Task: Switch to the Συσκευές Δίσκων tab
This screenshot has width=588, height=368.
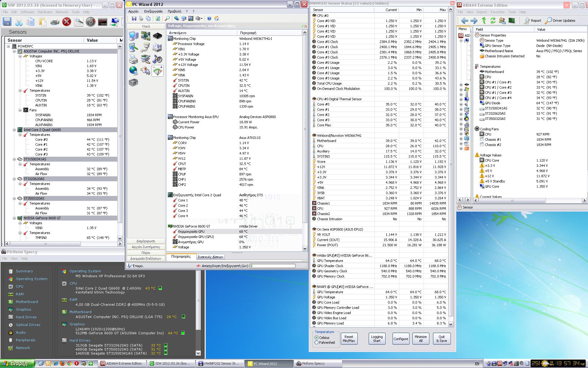Action: click(210, 257)
